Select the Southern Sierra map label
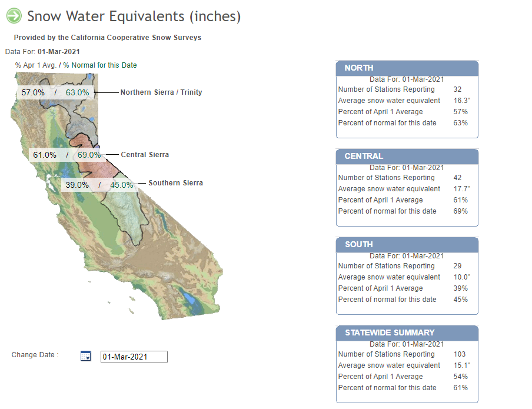This screenshot has height=409, width=532. pos(176,183)
